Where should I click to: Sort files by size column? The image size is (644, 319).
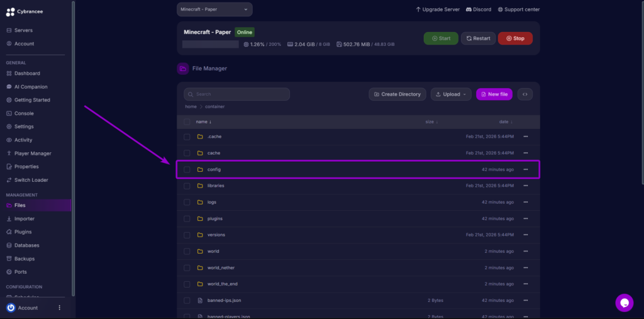(431, 121)
